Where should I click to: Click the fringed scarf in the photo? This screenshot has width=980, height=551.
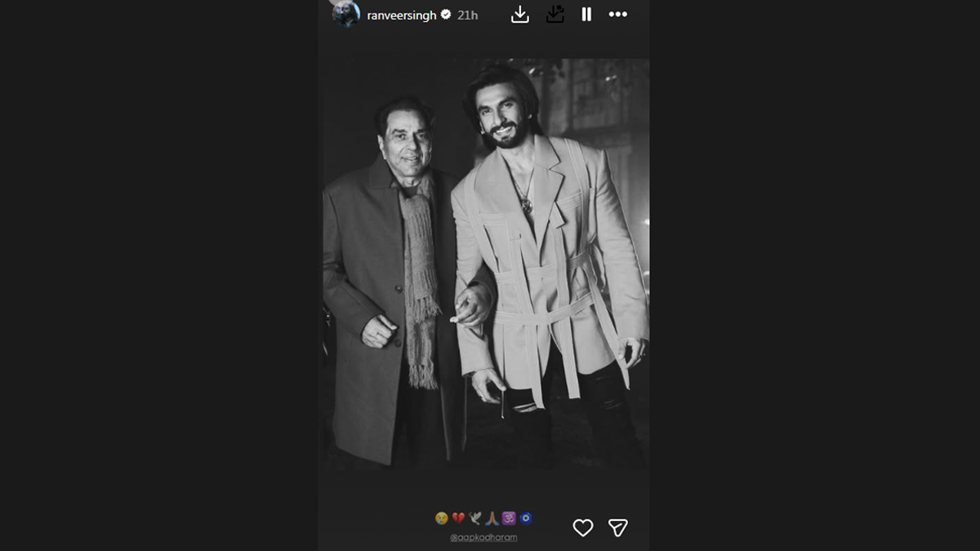pos(420,278)
